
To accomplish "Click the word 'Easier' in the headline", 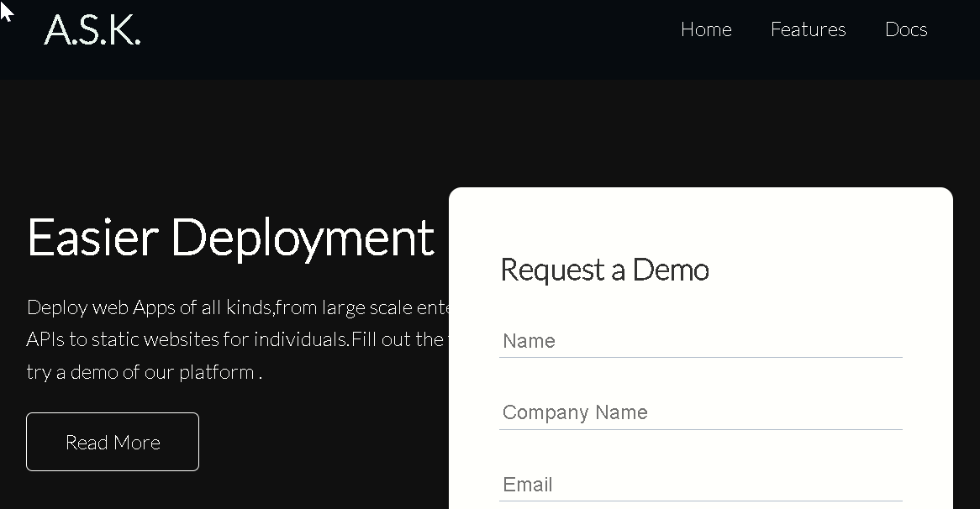I will (92, 237).
